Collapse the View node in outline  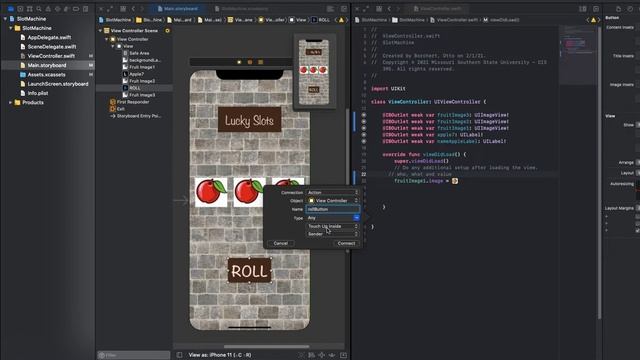point(113,46)
